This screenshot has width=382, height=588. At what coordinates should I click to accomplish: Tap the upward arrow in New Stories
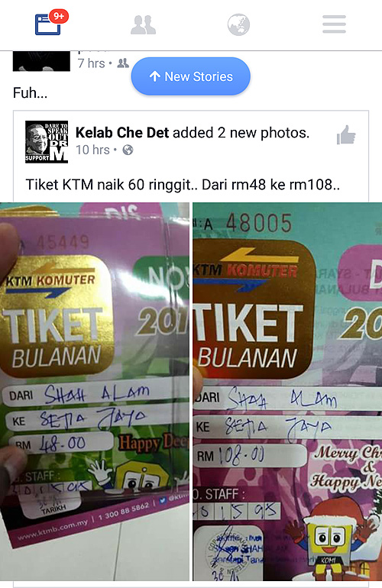click(154, 76)
